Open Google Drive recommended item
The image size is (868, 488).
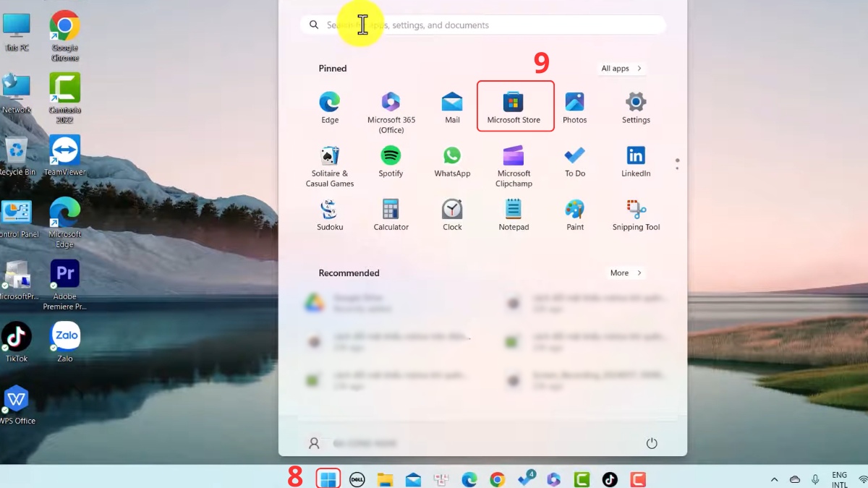tap(387, 303)
